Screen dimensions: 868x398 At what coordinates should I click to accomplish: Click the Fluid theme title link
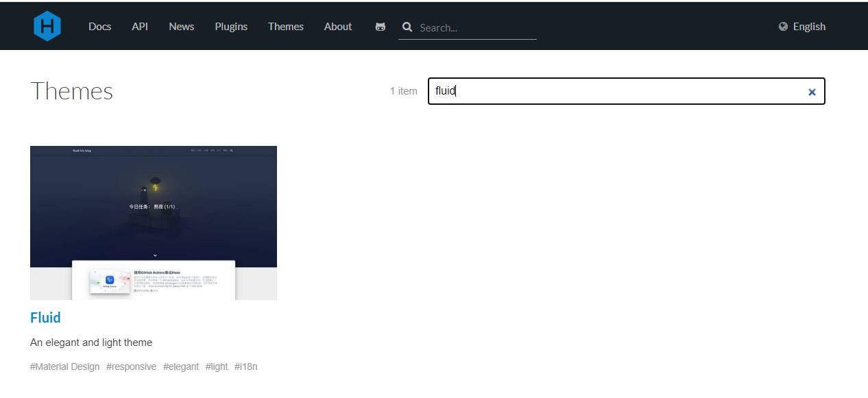point(45,318)
